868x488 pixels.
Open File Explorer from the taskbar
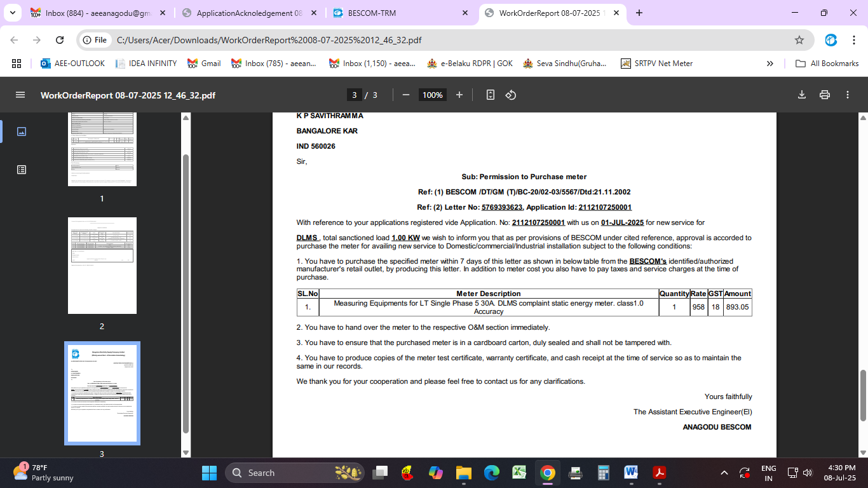click(464, 473)
